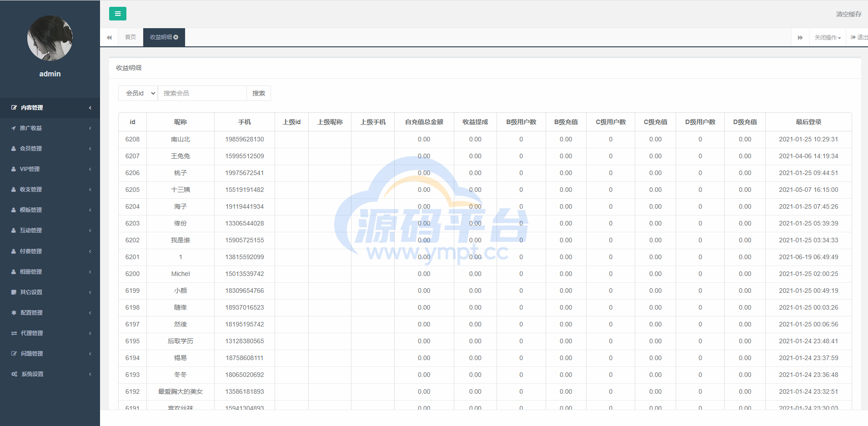Click the 搜索会员 input field
This screenshot has width=868, height=426.
[202, 93]
